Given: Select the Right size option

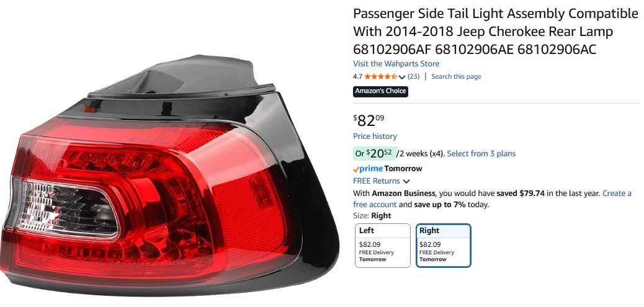Looking at the screenshot, I should coord(443,246).
